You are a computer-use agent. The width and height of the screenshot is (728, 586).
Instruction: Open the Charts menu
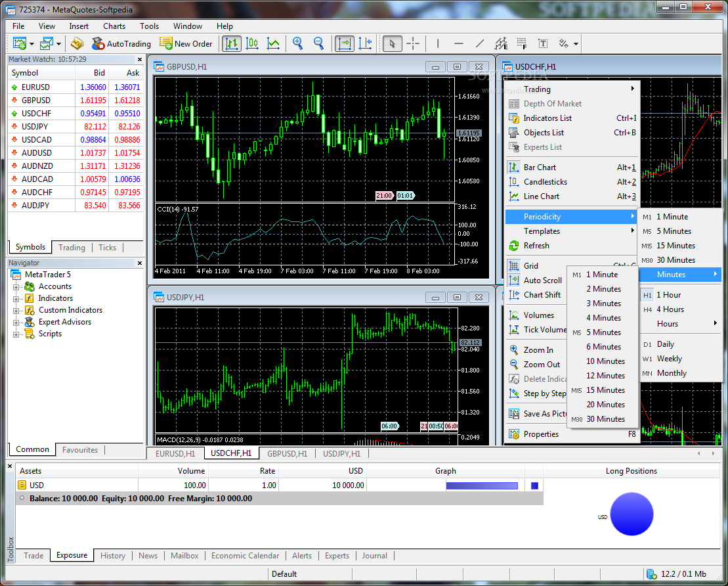coord(114,26)
